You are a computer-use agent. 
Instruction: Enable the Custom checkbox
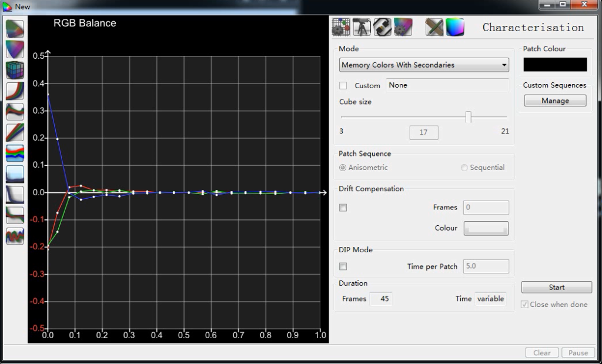coord(343,86)
